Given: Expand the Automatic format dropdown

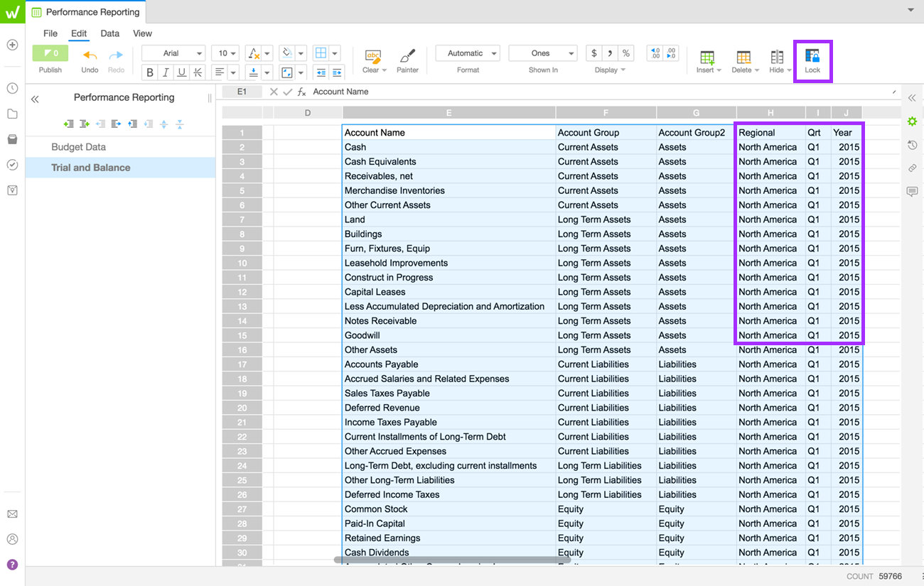Looking at the screenshot, I should [467, 53].
